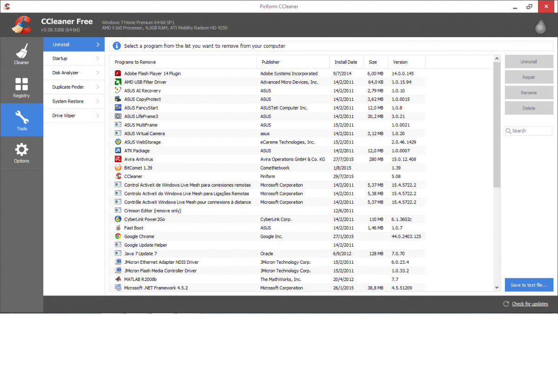Open the Uninstall tab
This screenshot has height=392, width=558.
(74, 45)
